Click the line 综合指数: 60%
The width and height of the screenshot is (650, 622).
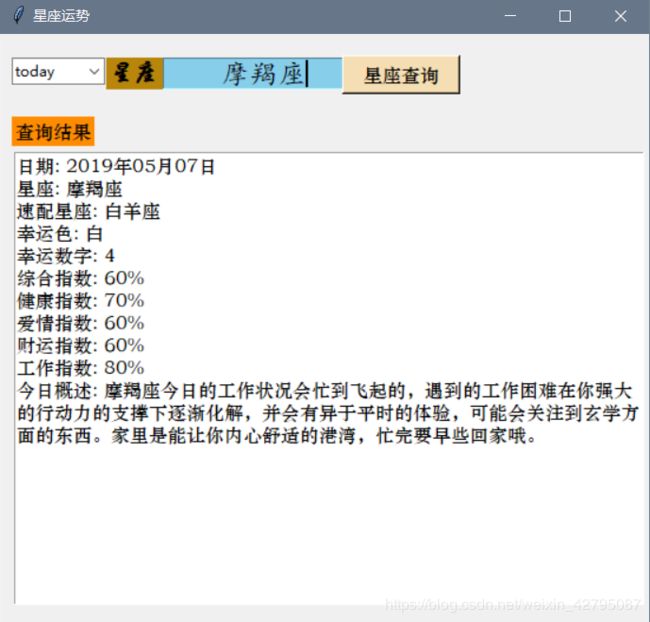(x=81, y=278)
